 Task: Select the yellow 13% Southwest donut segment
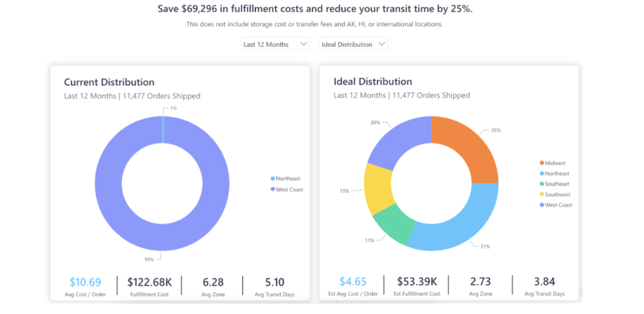point(377,189)
